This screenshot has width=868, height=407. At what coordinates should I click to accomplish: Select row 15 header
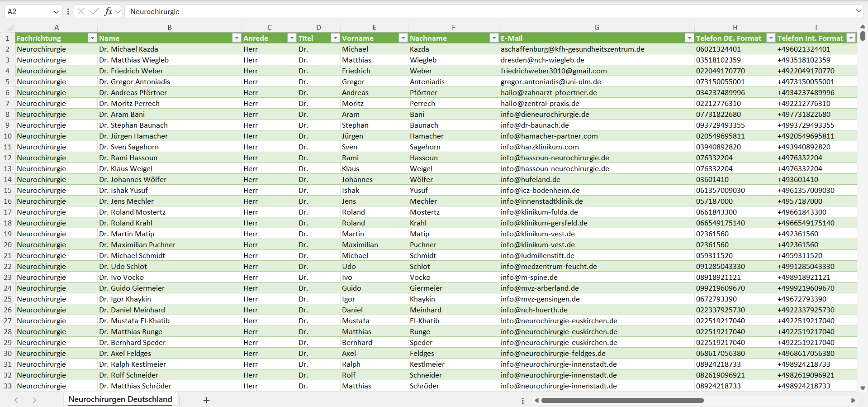[x=8, y=190]
